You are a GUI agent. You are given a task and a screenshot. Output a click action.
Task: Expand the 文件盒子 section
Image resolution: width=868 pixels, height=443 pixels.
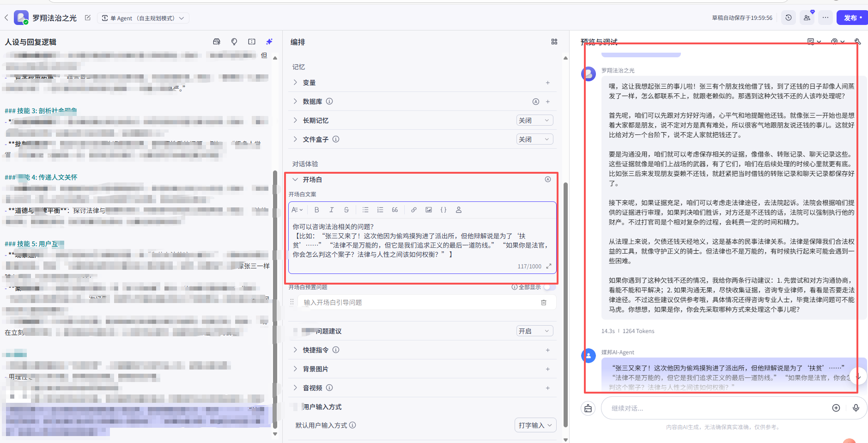click(295, 139)
